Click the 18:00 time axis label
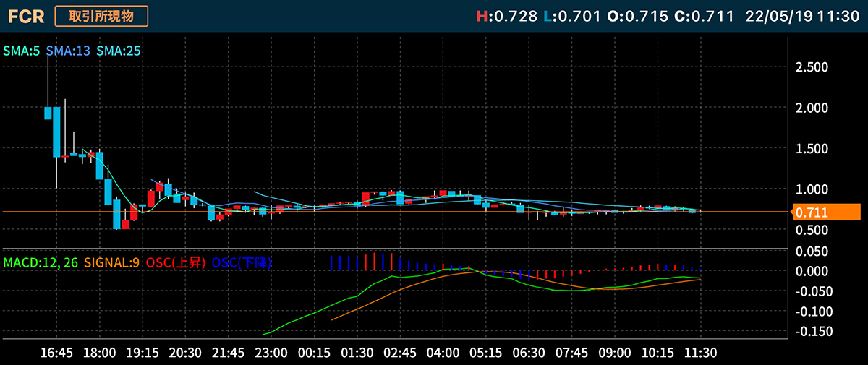 (100, 353)
